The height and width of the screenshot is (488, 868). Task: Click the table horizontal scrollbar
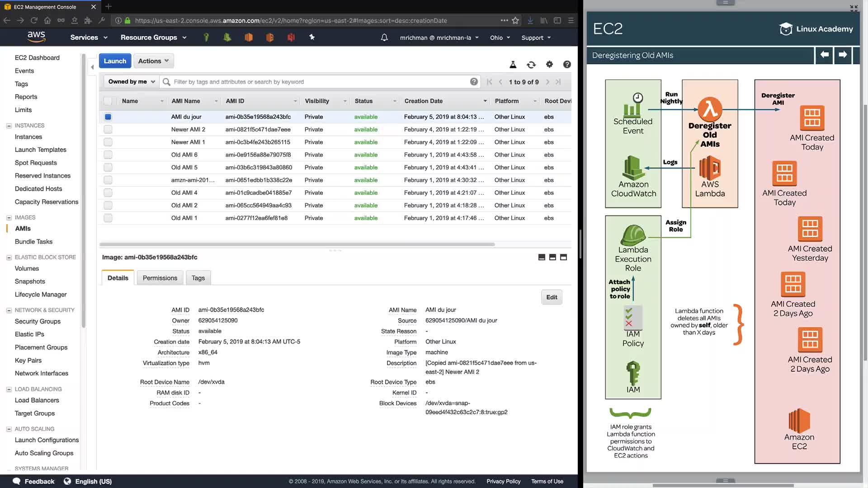(x=297, y=244)
